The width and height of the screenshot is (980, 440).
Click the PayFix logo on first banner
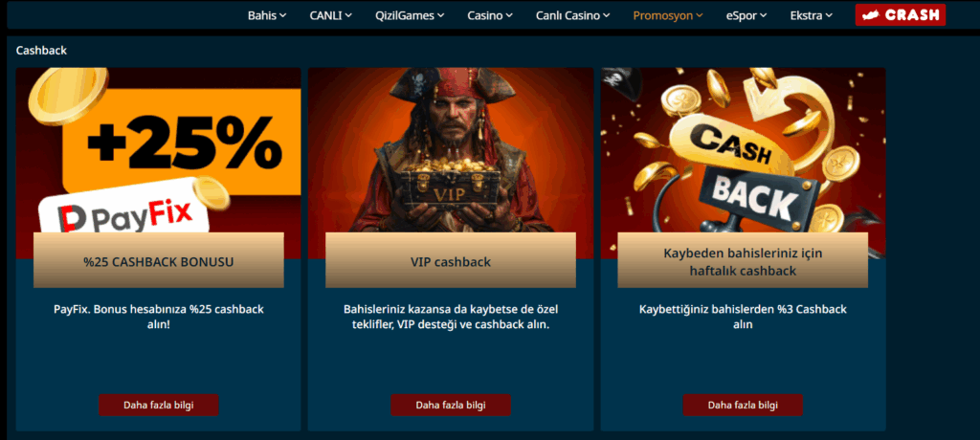[x=125, y=213]
